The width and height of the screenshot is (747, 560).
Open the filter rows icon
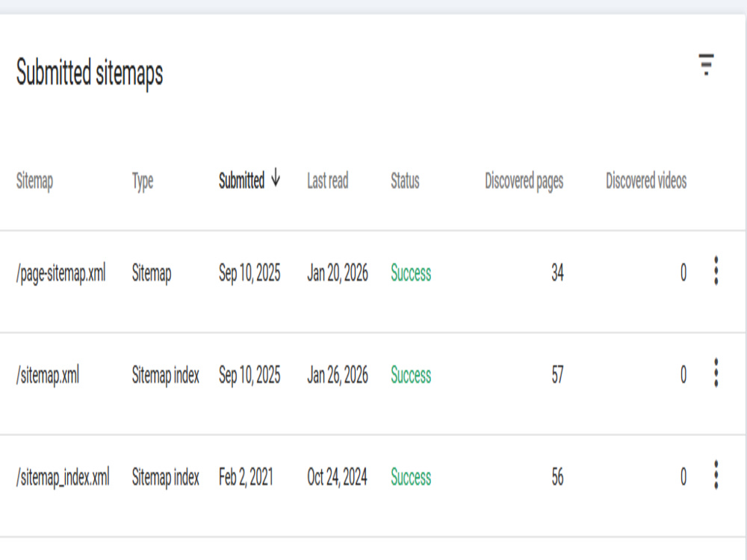pyautogui.click(x=706, y=64)
